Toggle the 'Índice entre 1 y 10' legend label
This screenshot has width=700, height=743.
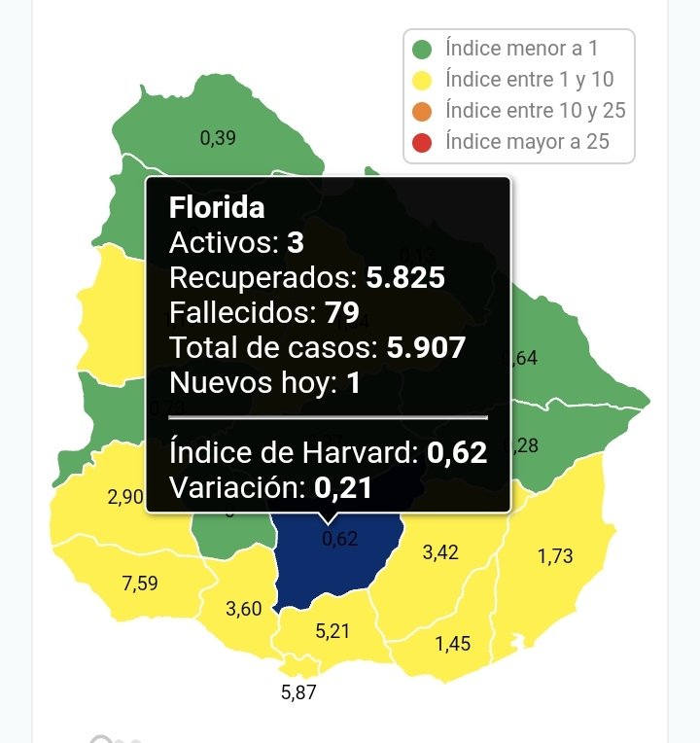530,80
